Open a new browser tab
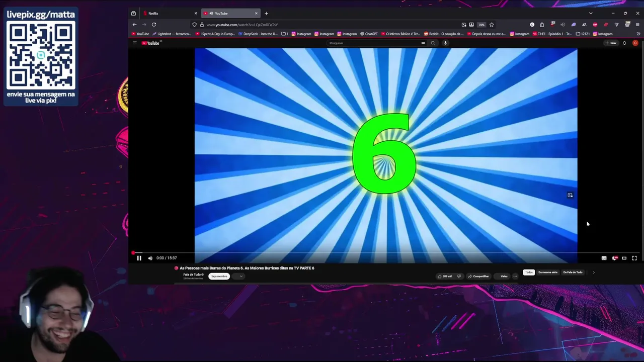This screenshot has width=644, height=362. click(266, 13)
